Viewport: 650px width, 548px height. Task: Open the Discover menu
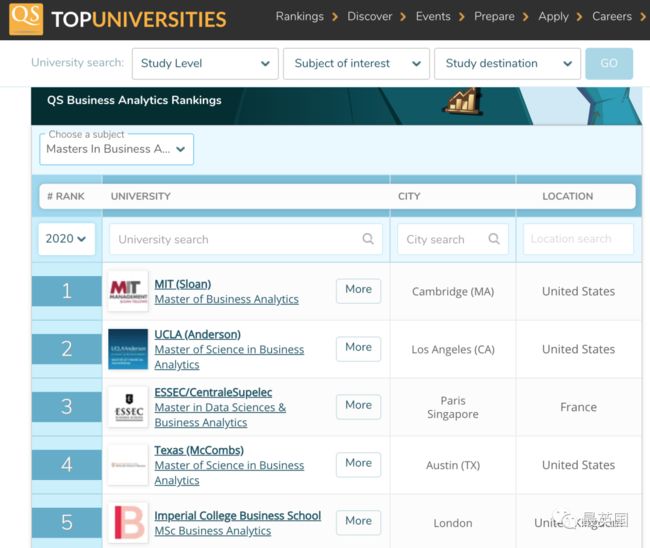[369, 17]
